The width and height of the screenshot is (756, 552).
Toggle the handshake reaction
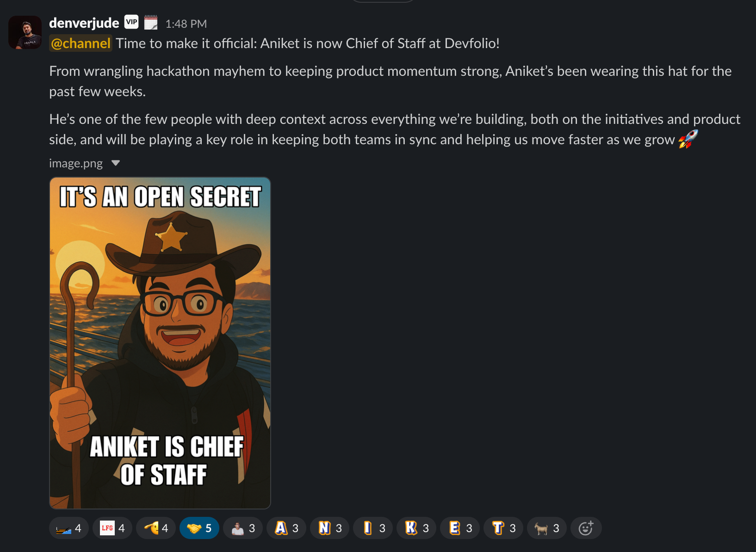click(x=199, y=528)
